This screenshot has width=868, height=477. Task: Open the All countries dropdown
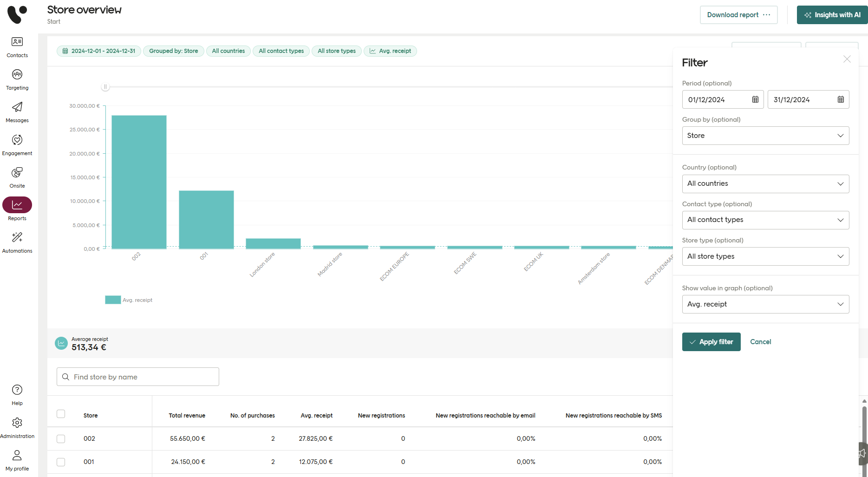(x=765, y=184)
